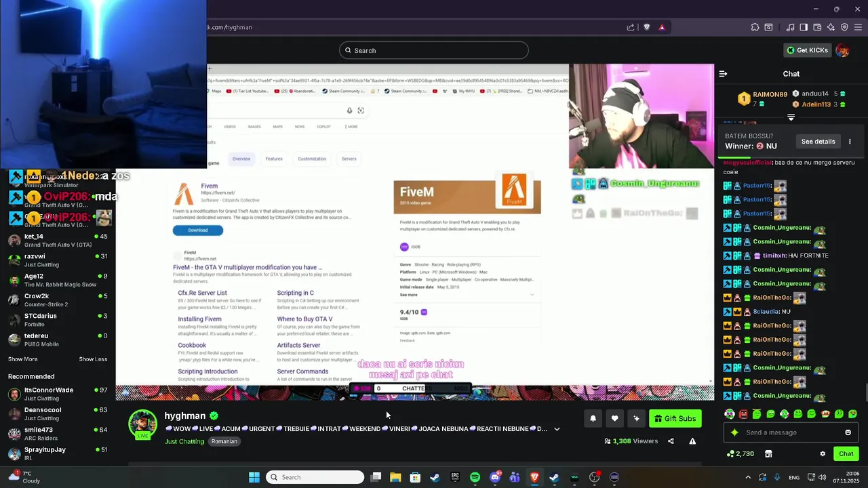Click RAIMON89 in gift leaderboard
The height and width of the screenshot is (488, 868).
pyautogui.click(x=770, y=95)
